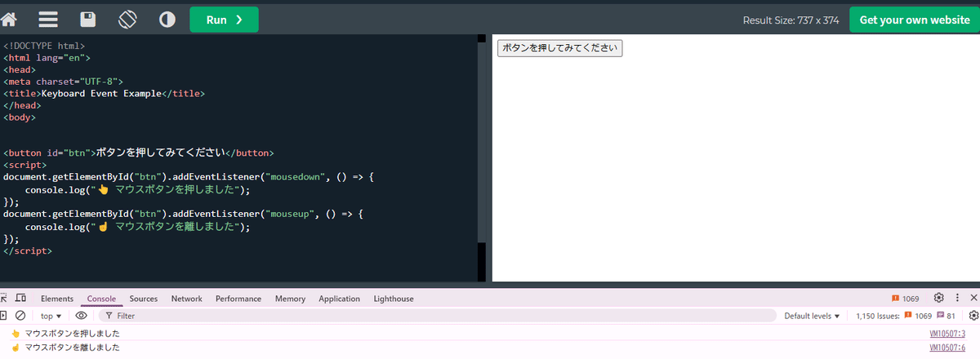980x359 pixels.
Task: Open the Application tab
Action: [x=339, y=299]
